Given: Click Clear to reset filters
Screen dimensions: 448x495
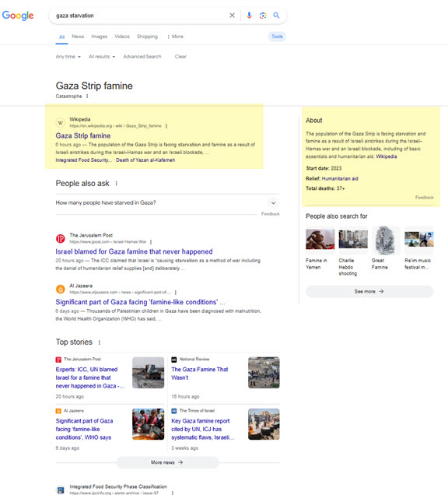Looking at the screenshot, I should coord(180,57).
